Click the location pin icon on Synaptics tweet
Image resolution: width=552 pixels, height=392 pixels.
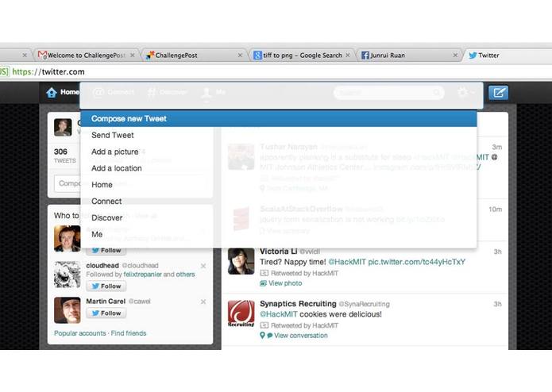(262, 336)
